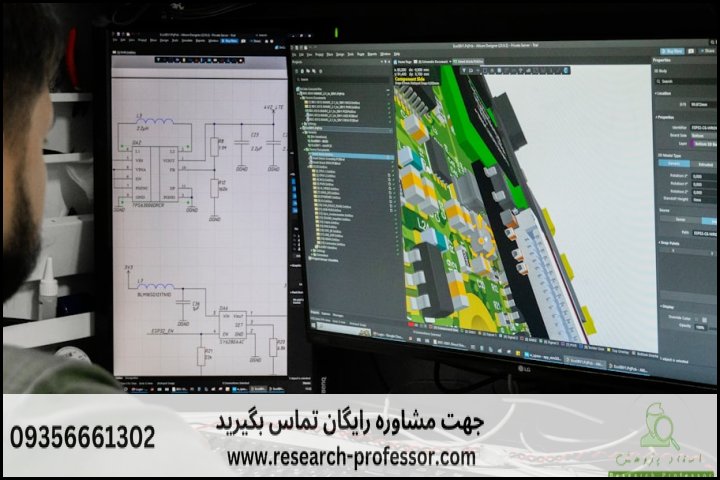Click the filter icon in schematic Active Bar
The height and width of the screenshot is (480, 720).
pyautogui.click(x=158, y=60)
